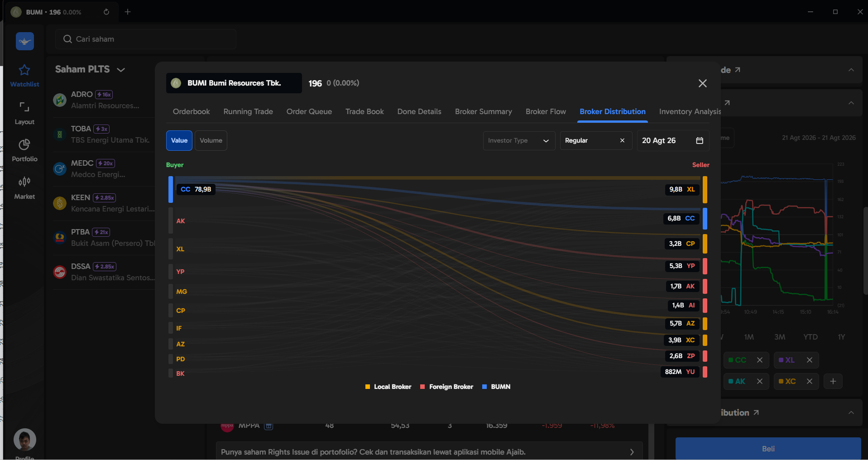The height and width of the screenshot is (460, 868).
Task: Remove the AK broker chip
Action: (x=760, y=381)
